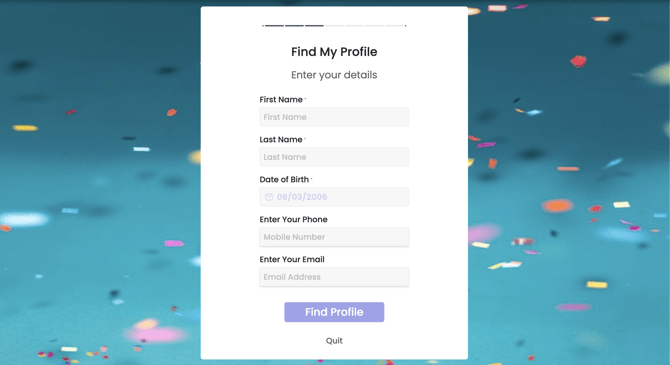Open the calendar icon in Date of Birth
Image resolution: width=670 pixels, height=365 pixels.
pyautogui.click(x=269, y=197)
